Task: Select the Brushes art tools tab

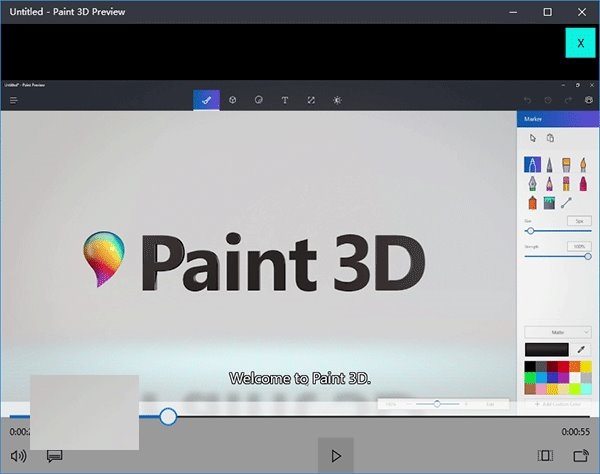Action: (206, 100)
